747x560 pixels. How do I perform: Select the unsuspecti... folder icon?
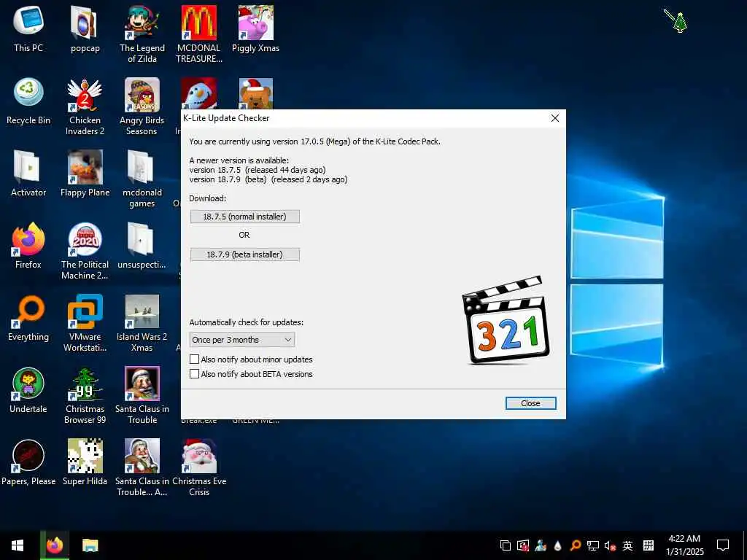click(x=142, y=245)
